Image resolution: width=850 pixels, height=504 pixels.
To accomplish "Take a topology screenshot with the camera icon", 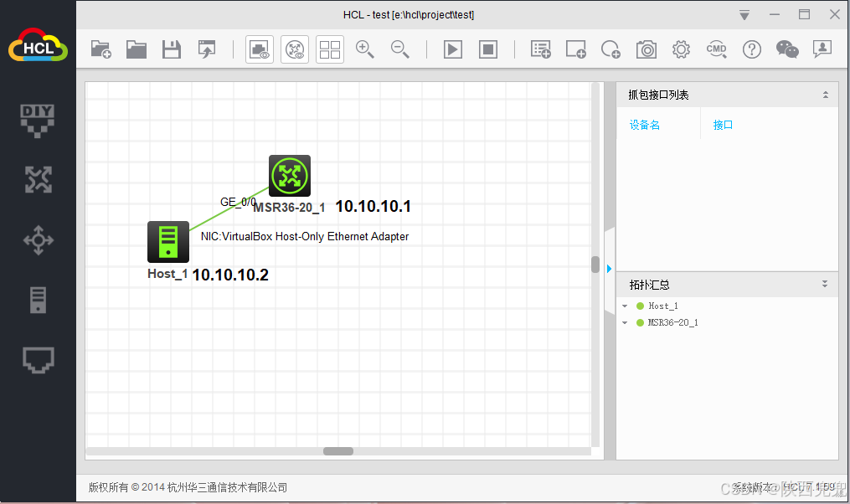I will coord(646,49).
